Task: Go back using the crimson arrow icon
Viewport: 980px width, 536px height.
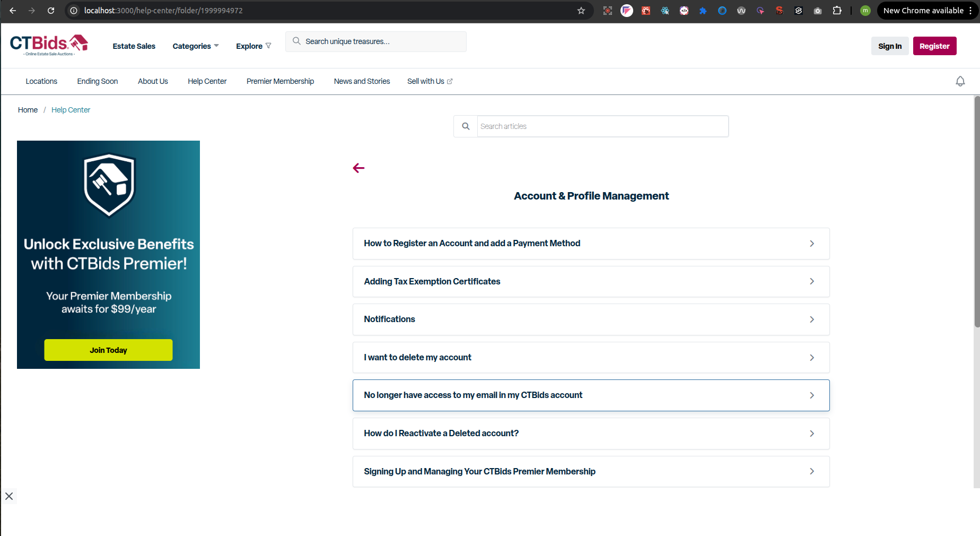Action: tap(358, 168)
